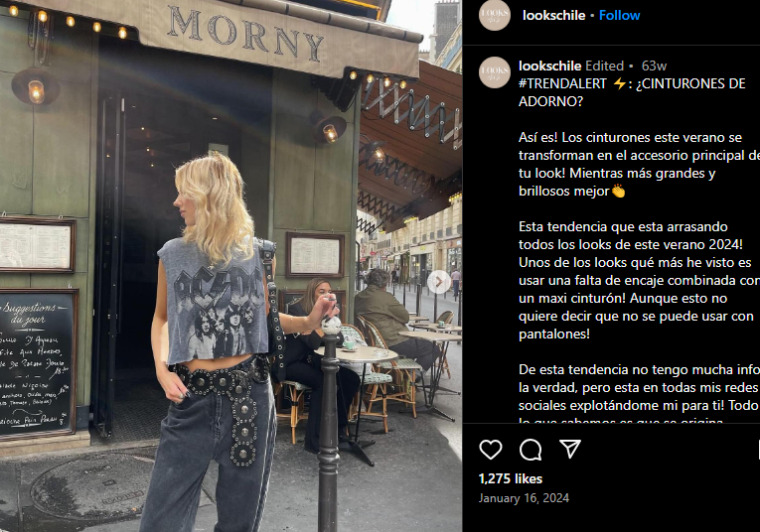Click the paragraph starting with "Así es!"
Viewport: 760px width, 532px height.
point(639,164)
